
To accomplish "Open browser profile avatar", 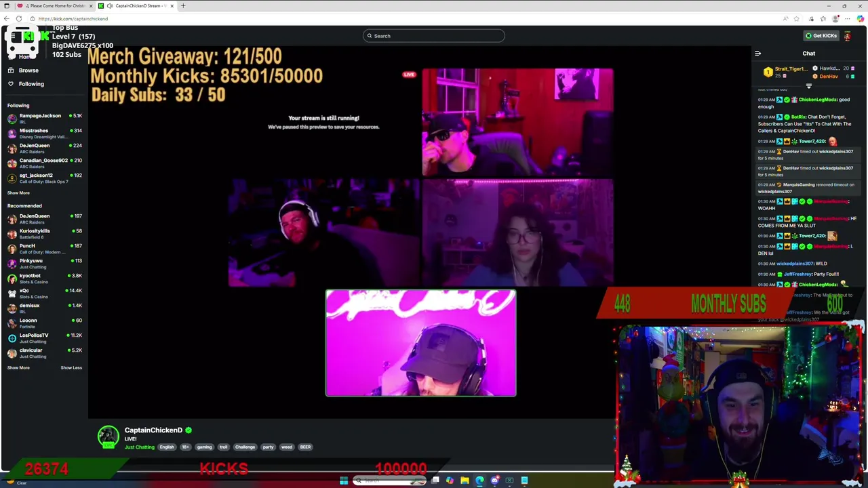I will coord(837,18).
